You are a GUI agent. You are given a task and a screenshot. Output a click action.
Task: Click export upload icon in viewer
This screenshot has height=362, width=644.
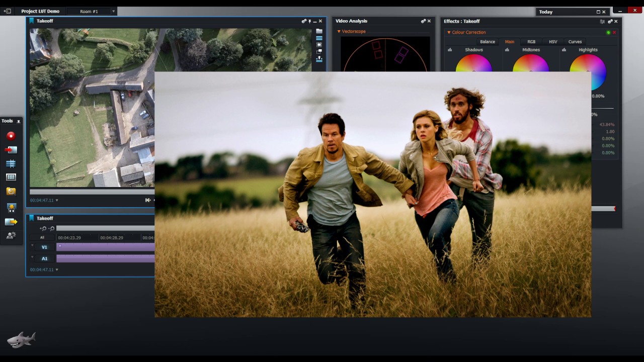click(319, 59)
